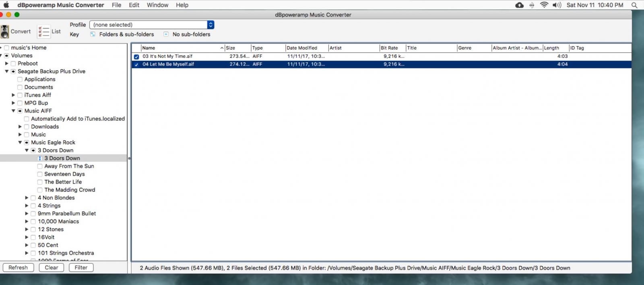Expand the 4 Non Blondes folder
644x285 pixels.
[27, 198]
